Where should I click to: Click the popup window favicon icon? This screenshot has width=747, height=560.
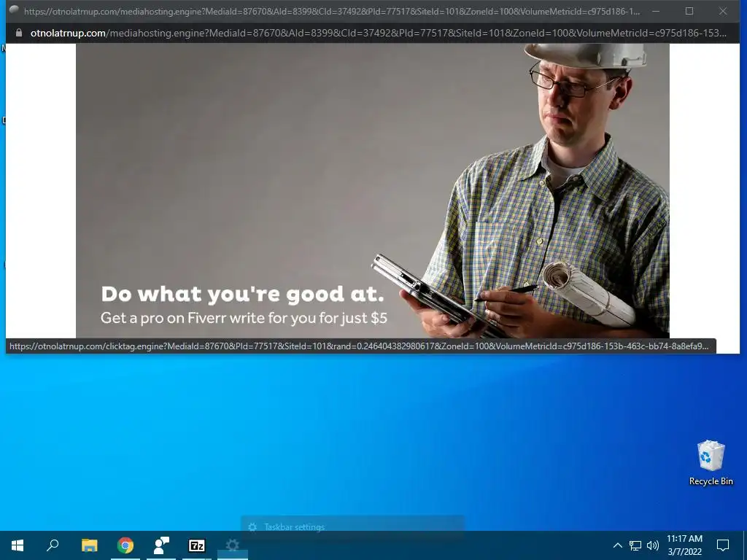pos(14,10)
